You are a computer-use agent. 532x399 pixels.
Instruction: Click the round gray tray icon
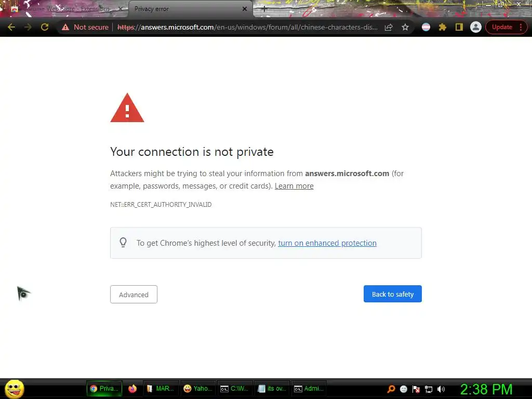coord(403,389)
